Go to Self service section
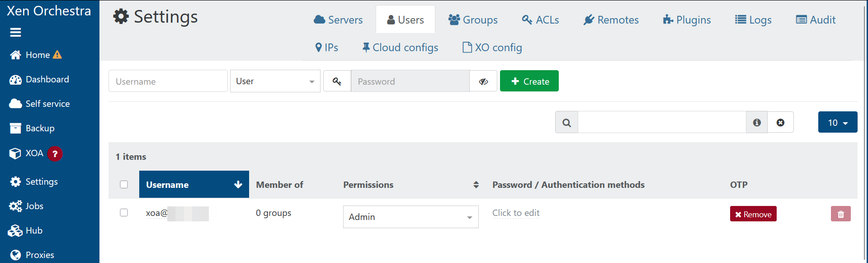Screen dimensions: 868x263 click(x=39, y=104)
